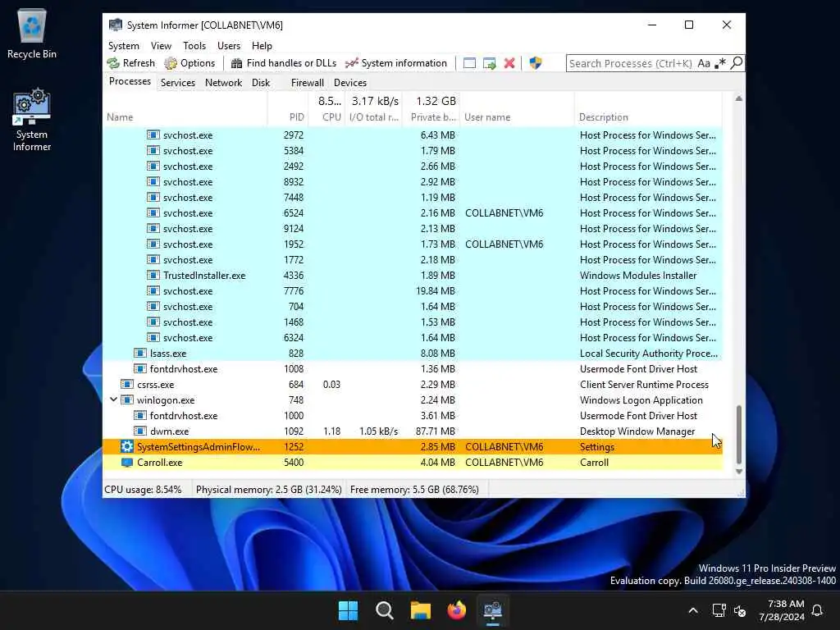Select the Processes tab
The image size is (840, 630).
click(130, 81)
